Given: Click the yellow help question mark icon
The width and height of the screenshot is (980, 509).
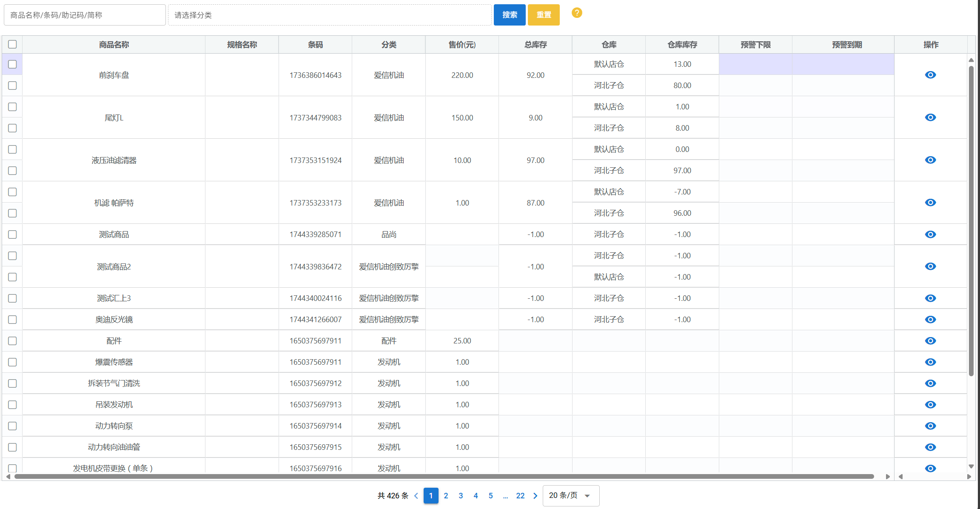Looking at the screenshot, I should 577,13.
